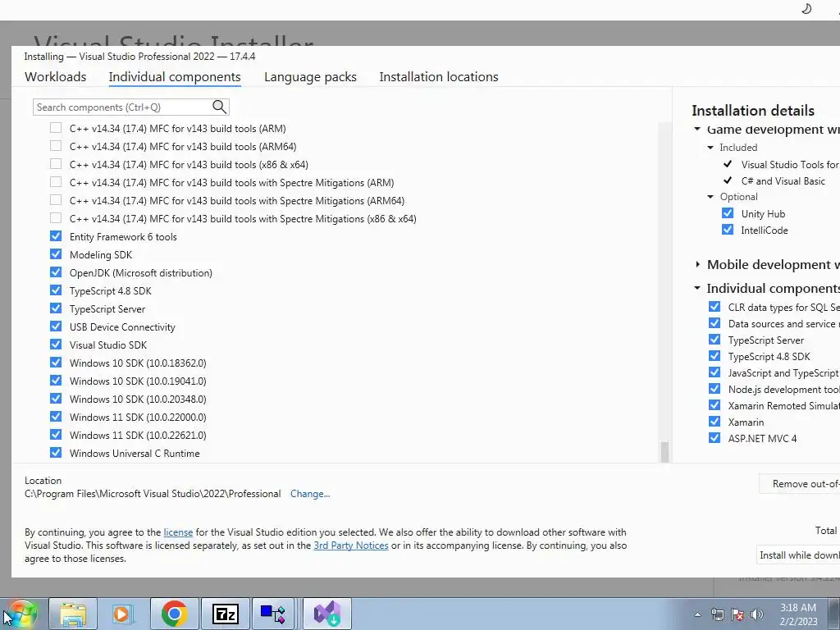Show hidden tray icons arrow
840x630 pixels.
tap(697, 614)
